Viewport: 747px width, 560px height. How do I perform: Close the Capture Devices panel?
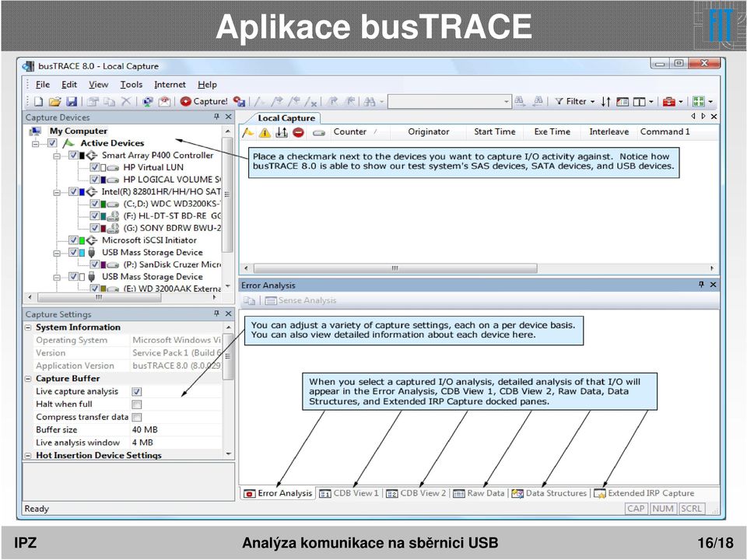[x=228, y=117]
